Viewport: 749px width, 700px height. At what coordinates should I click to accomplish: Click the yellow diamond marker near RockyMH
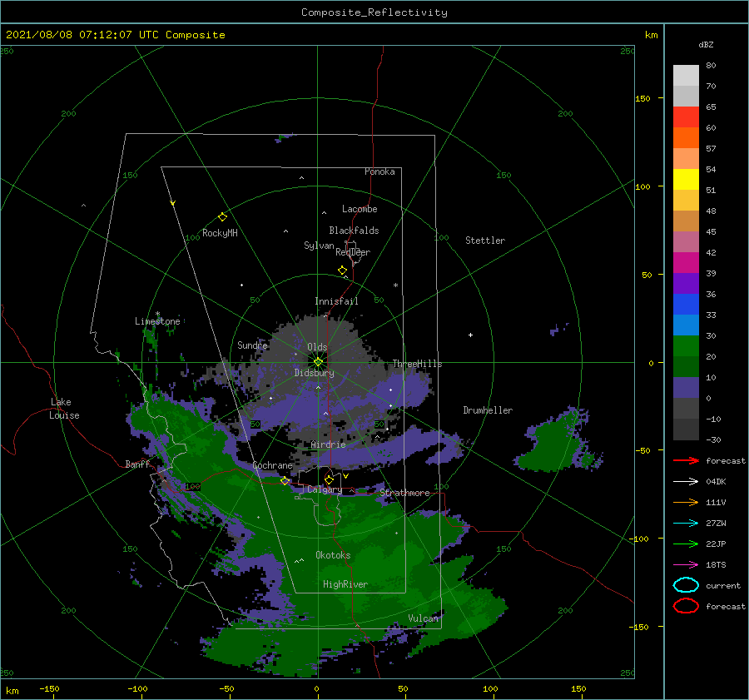222,217
